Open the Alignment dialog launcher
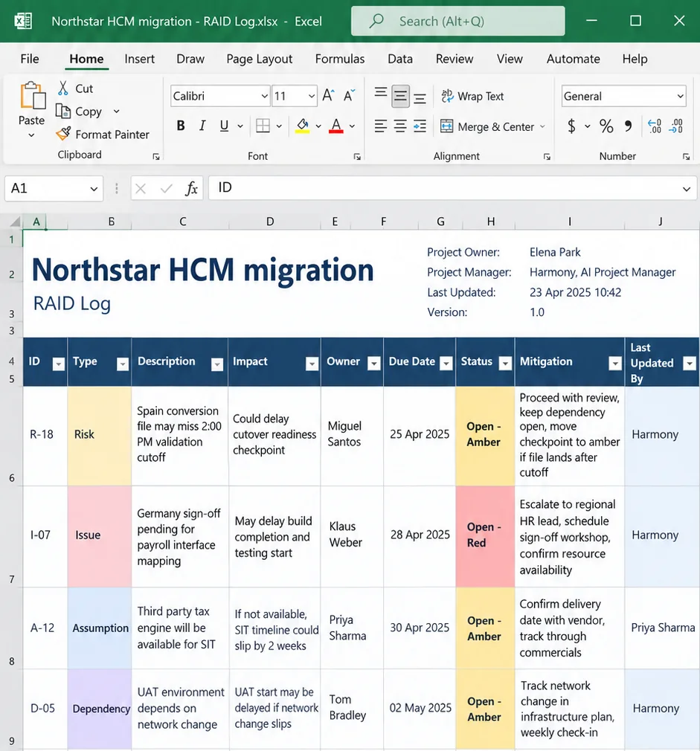Screen dimensions: 700x751 point(547,157)
